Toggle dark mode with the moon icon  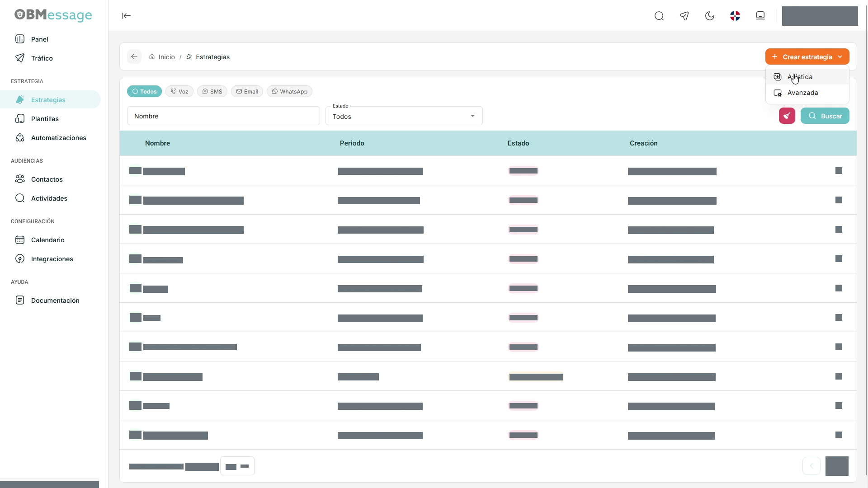tap(710, 16)
